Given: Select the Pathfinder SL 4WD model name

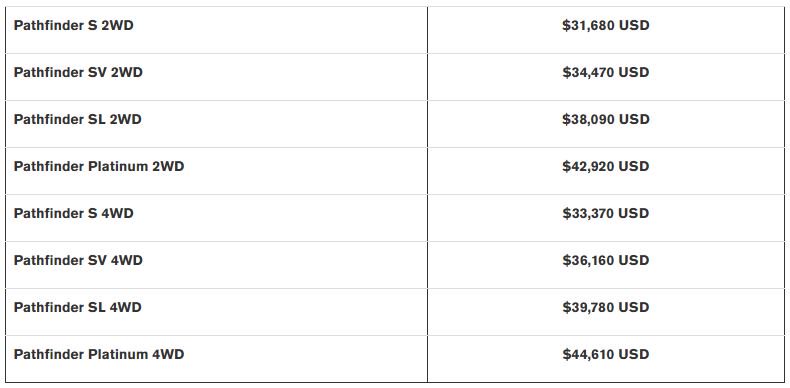Looking at the screenshot, I should pos(78,307).
